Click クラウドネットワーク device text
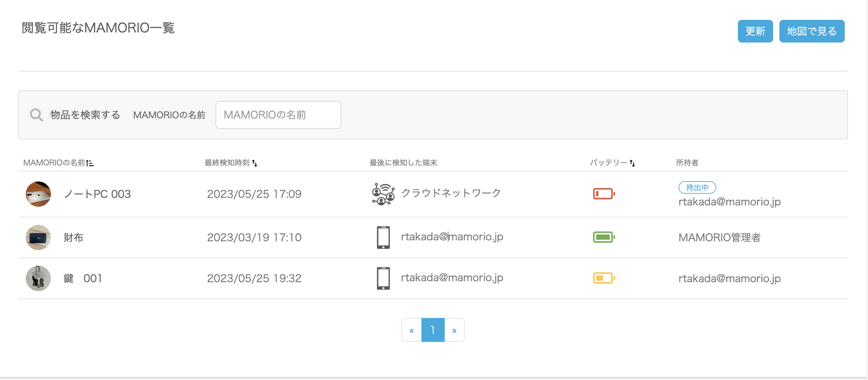 451,193
